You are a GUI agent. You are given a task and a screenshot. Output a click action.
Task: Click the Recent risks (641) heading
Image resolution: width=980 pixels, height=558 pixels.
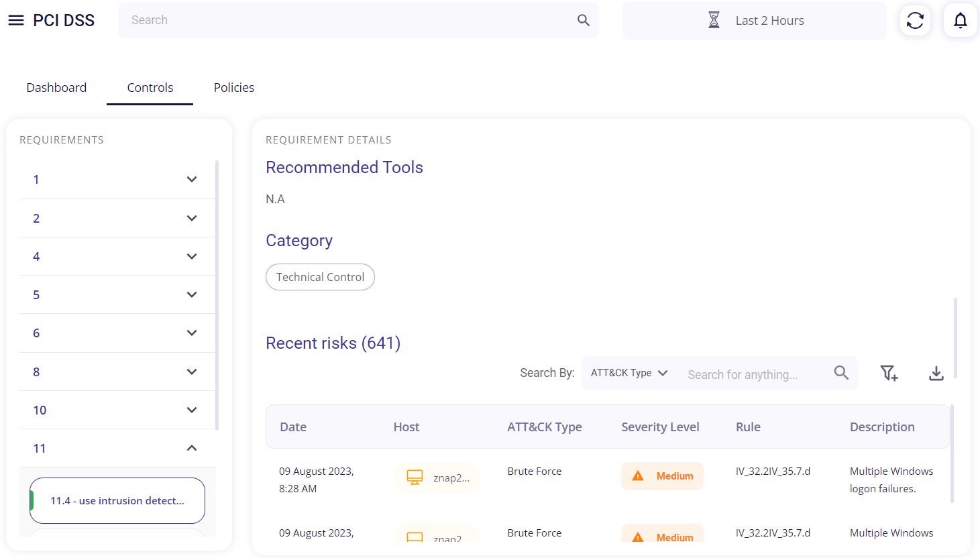pyautogui.click(x=333, y=343)
